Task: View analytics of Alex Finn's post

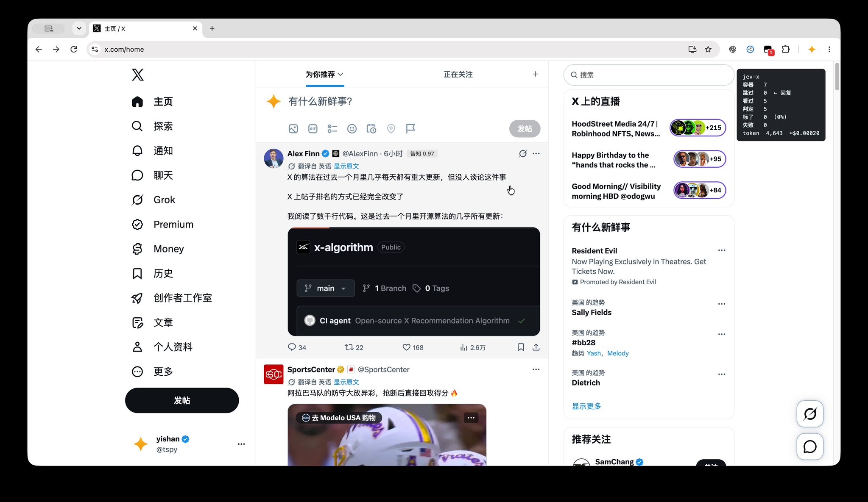Action: pos(472,347)
